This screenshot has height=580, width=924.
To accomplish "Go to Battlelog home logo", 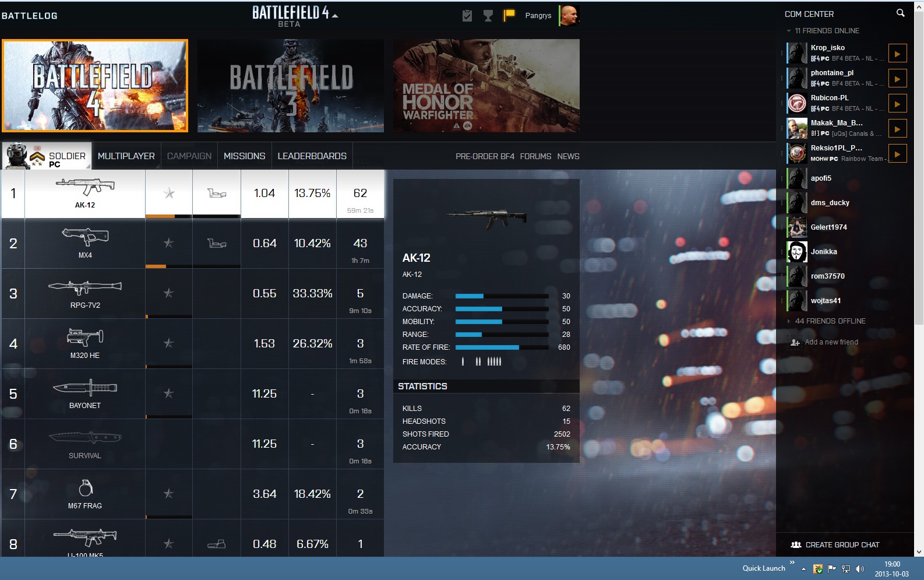I will point(30,16).
